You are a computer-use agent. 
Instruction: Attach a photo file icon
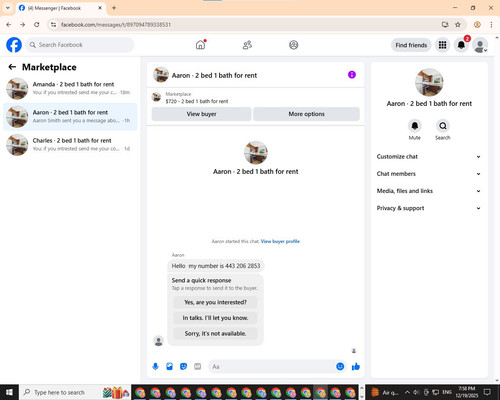click(x=169, y=367)
